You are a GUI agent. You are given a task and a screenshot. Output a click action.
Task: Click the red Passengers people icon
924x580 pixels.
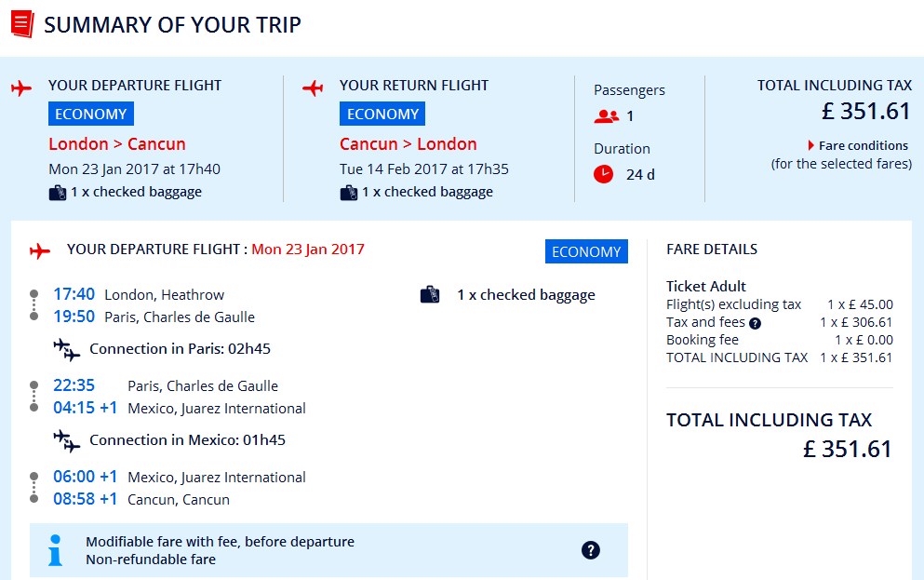[607, 116]
